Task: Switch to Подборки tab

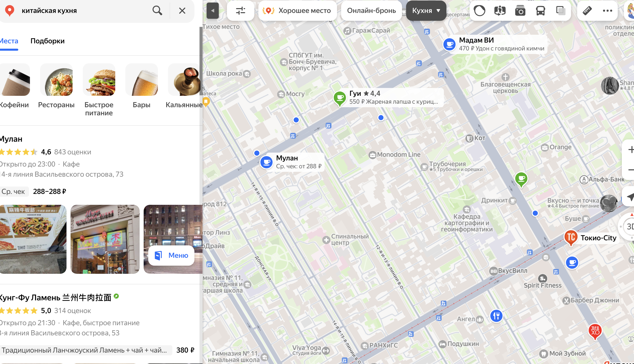Action: pyautogui.click(x=47, y=41)
